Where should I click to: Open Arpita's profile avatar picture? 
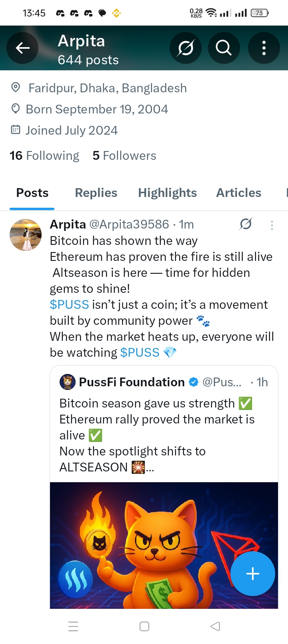tap(26, 235)
